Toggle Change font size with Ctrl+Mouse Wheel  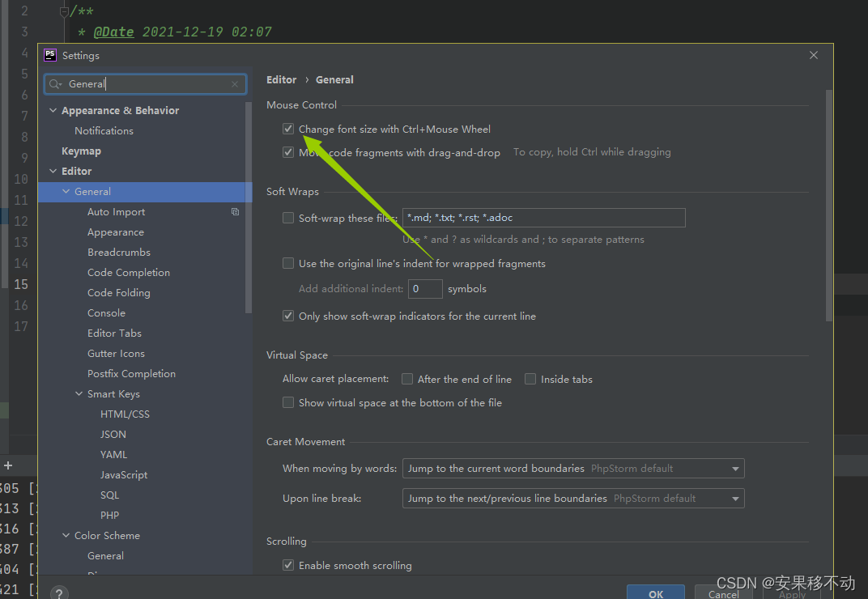[x=288, y=129]
